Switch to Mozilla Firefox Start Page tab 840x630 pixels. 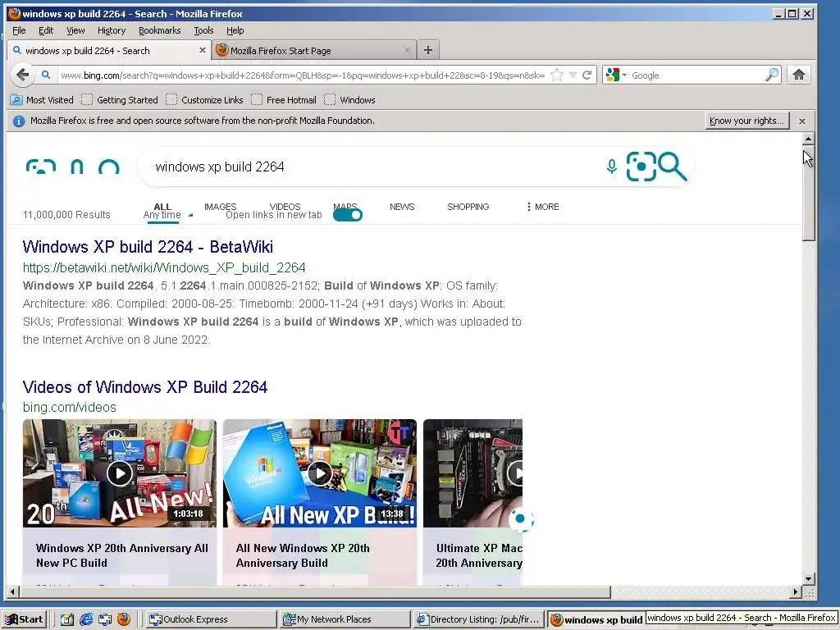point(313,50)
